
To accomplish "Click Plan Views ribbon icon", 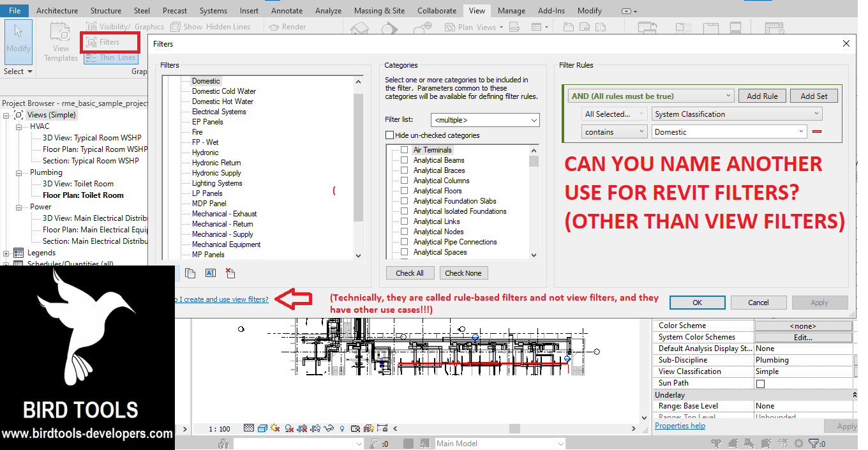I will point(449,27).
